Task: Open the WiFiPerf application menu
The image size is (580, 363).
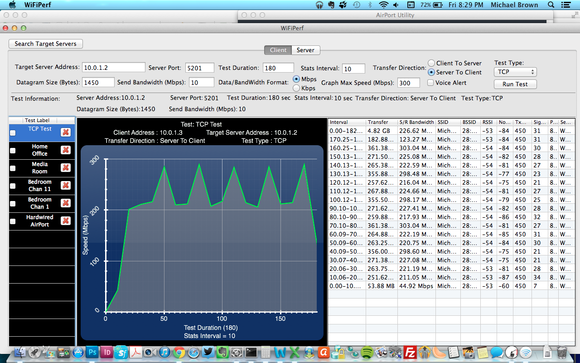Action: pos(37,5)
